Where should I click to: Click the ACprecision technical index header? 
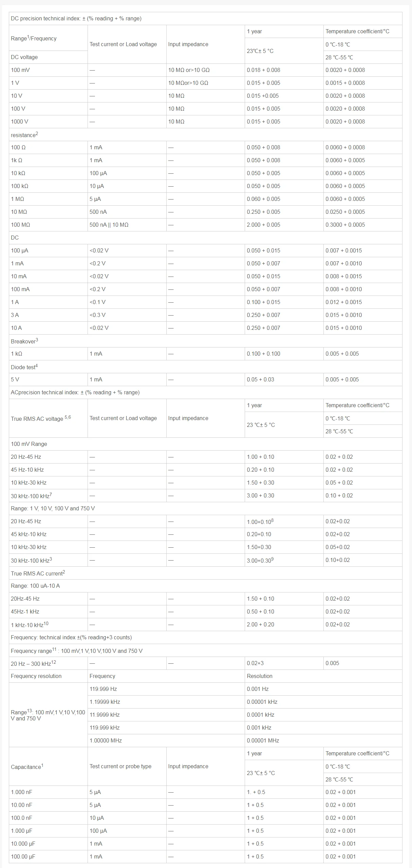(x=75, y=392)
